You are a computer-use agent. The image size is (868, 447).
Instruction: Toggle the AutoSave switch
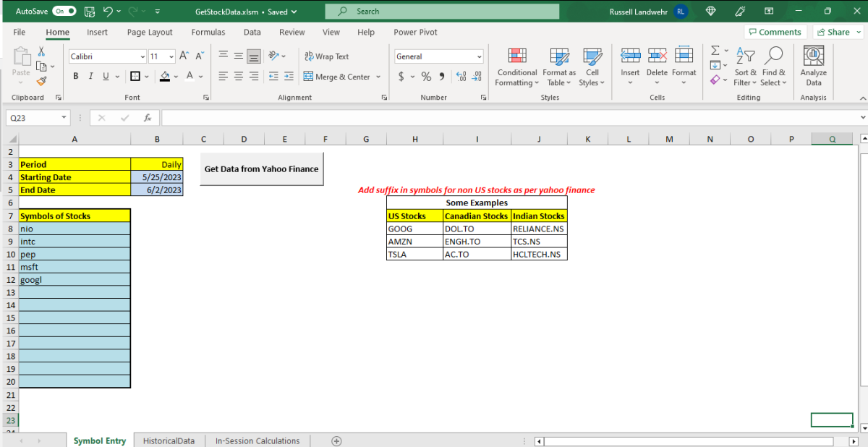click(64, 12)
